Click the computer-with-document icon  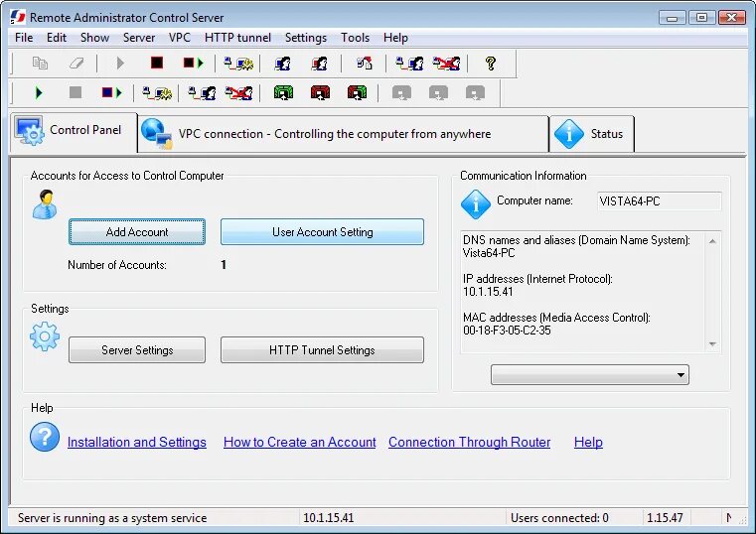pos(364,64)
